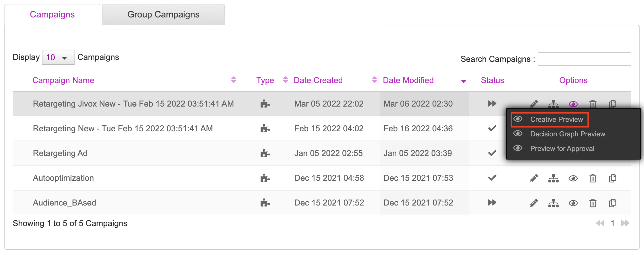The image size is (644, 255).
Task: Click status checkmark for Autooptimization row
Action: click(x=492, y=178)
